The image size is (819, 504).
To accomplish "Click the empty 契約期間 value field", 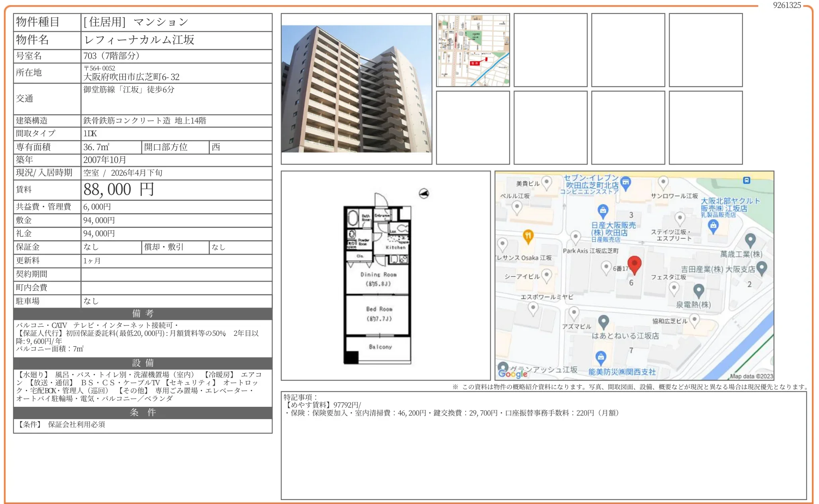I will pos(176,274).
